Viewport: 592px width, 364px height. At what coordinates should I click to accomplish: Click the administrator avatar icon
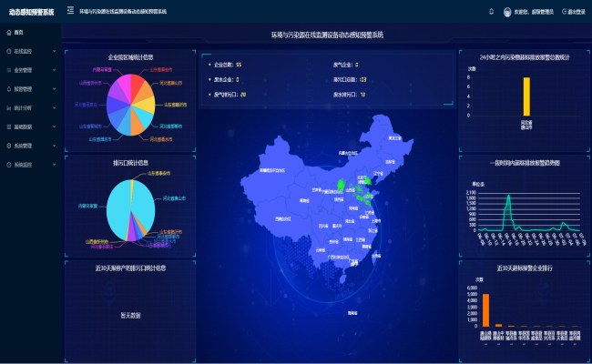pyautogui.click(x=507, y=12)
